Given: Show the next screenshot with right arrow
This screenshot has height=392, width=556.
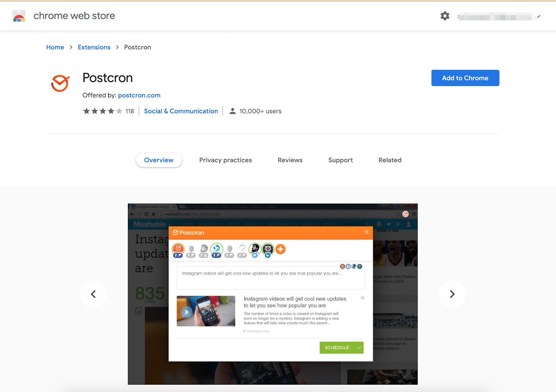Looking at the screenshot, I should 452,294.
